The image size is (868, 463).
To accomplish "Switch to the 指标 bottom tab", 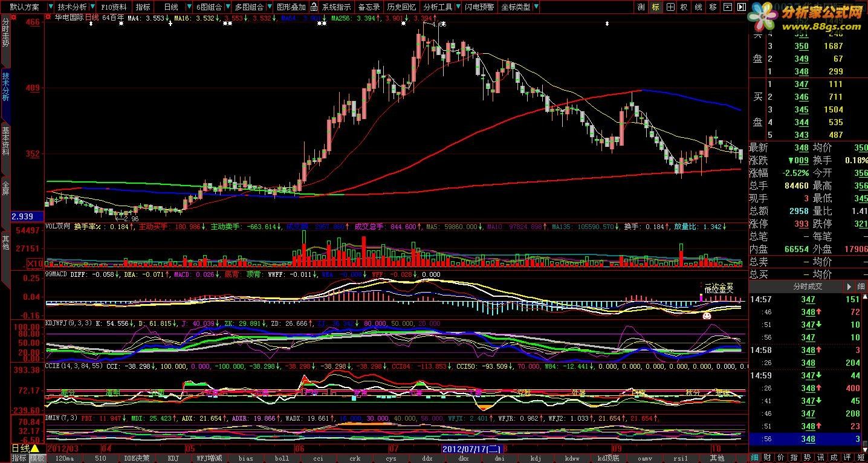I will [x=19, y=458].
